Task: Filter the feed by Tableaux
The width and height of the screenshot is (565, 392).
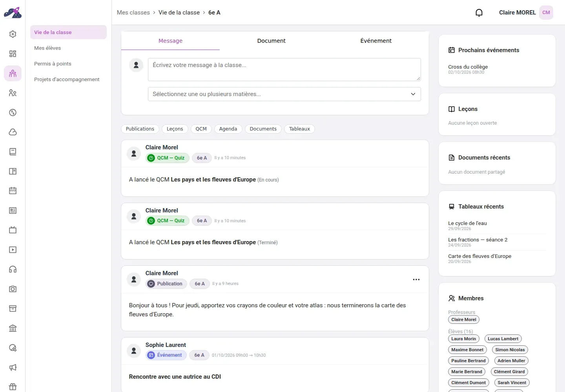Action: point(299,129)
